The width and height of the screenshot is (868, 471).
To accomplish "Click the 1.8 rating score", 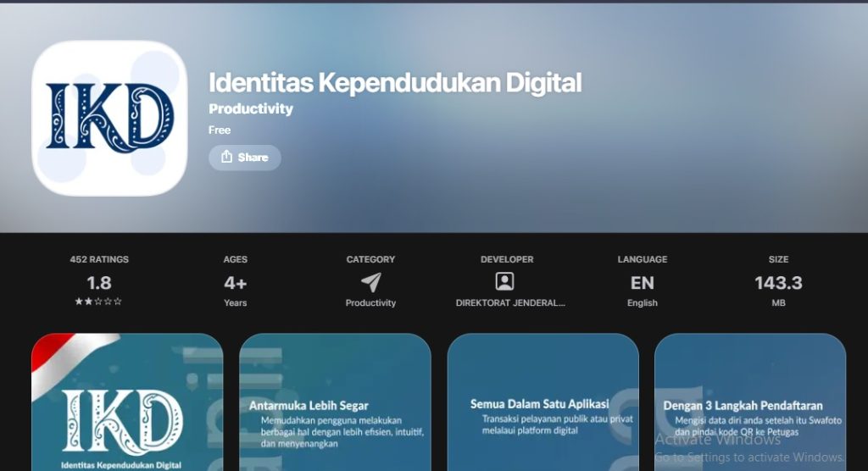I will pos(99,283).
